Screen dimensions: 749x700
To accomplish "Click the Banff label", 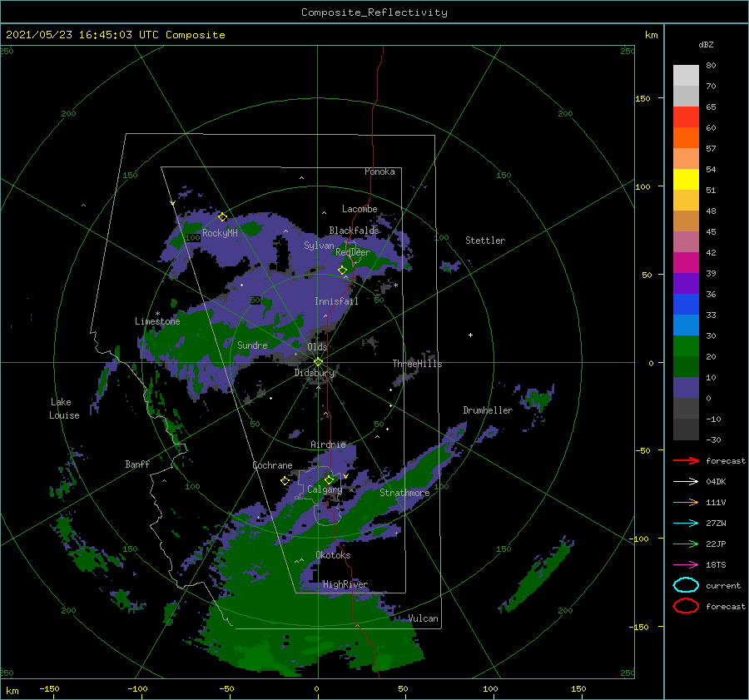I will 137,464.
